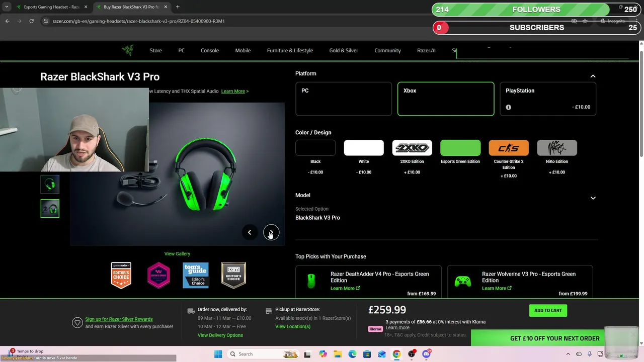
Task: Show next product image with right arrow
Action: (x=271, y=232)
